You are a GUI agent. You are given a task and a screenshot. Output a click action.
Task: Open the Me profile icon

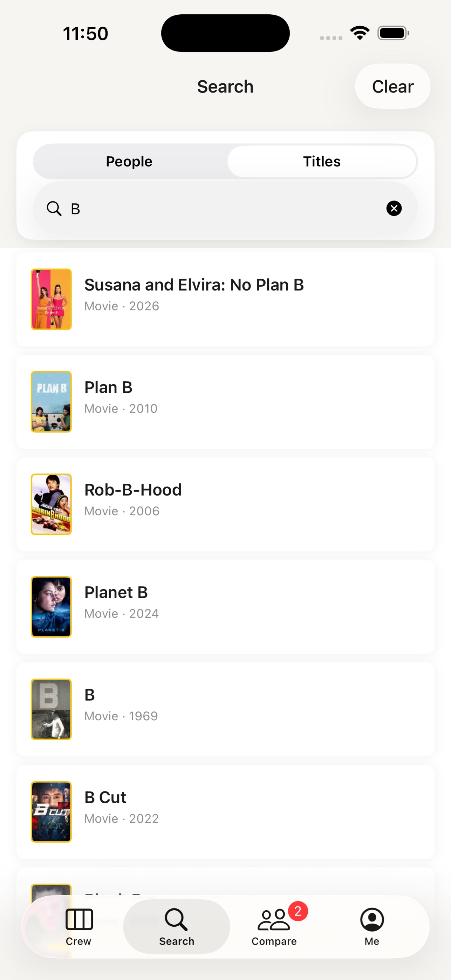click(x=371, y=919)
